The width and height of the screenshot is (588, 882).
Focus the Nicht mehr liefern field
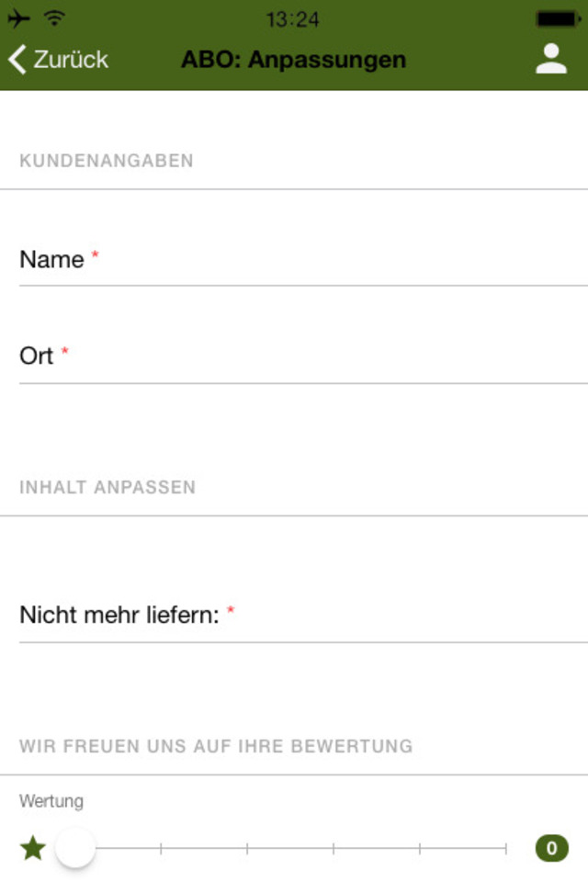tap(304, 616)
